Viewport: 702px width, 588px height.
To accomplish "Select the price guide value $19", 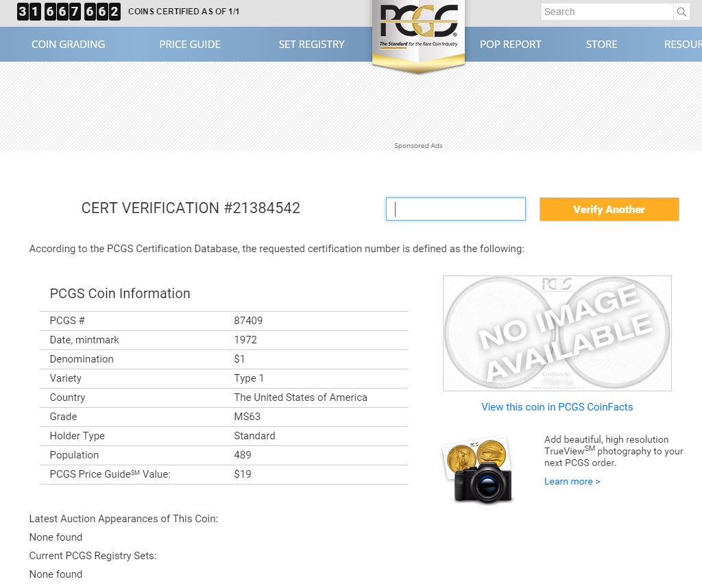I will click(x=242, y=474).
